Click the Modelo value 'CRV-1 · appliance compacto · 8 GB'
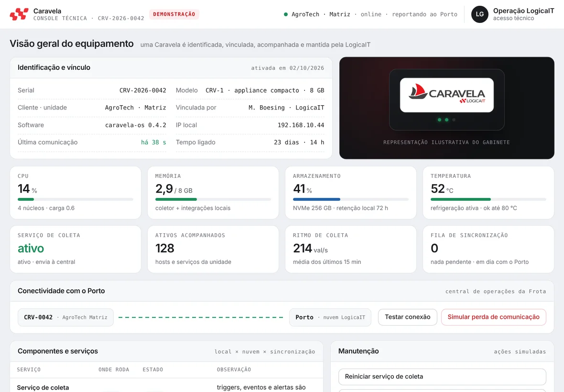 265,90
